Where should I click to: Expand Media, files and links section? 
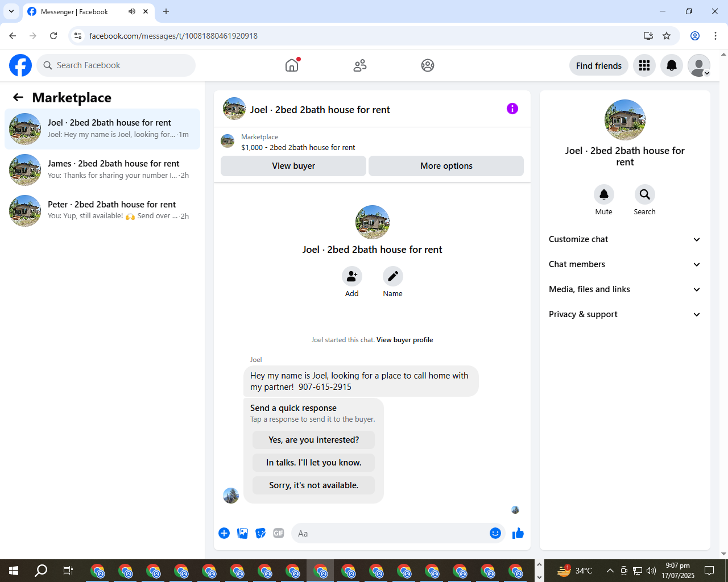(625, 289)
